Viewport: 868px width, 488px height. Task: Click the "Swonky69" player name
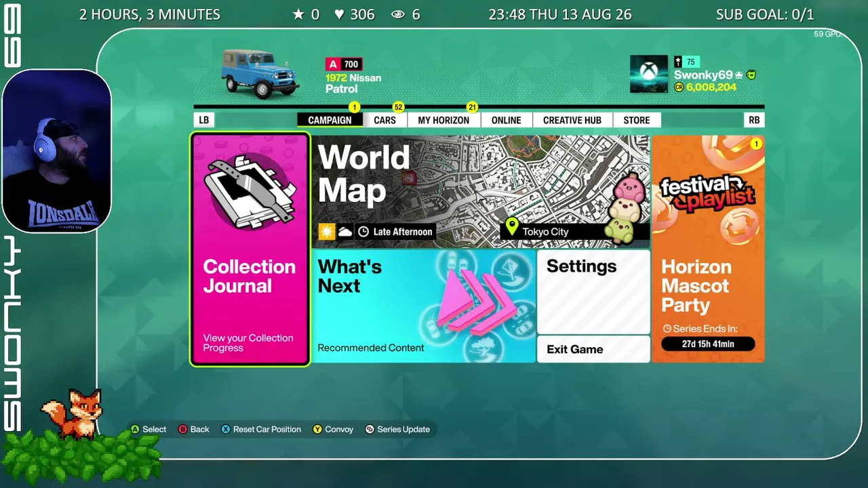coord(703,75)
